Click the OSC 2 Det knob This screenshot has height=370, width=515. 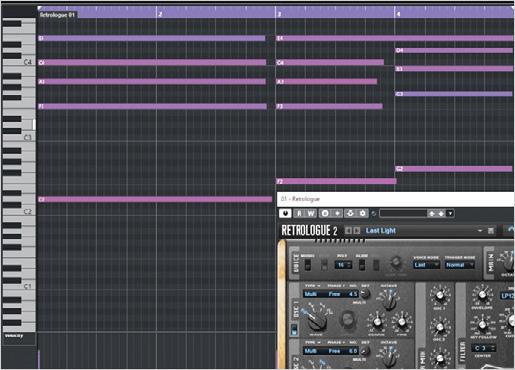pyautogui.click(x=365, y=351)
